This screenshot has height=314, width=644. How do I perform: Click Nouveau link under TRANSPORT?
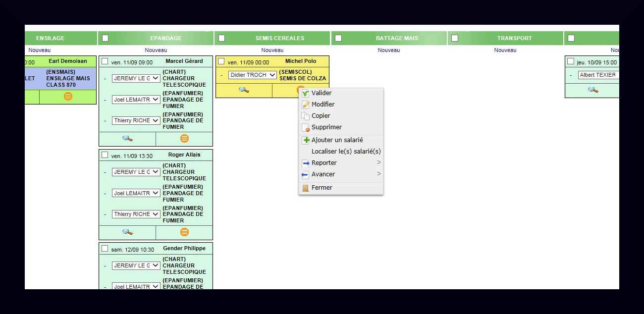[505, 50]
